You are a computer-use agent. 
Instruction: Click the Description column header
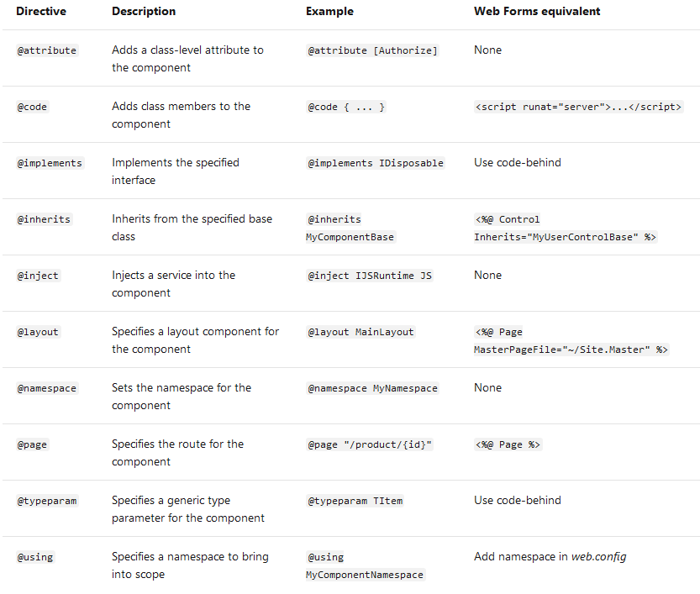[x=144, y=12]
